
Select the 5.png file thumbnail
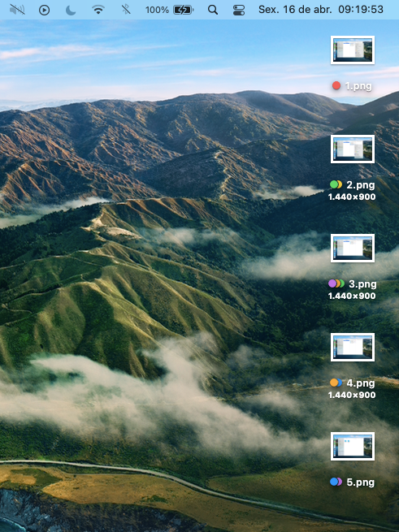[x=353, y=446]
